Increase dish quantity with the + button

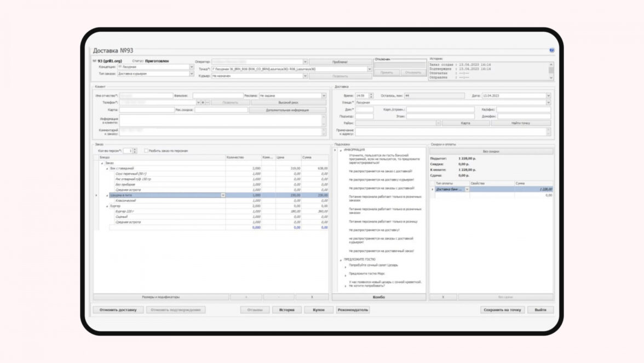pyautogui.click(x=246, y=297)
